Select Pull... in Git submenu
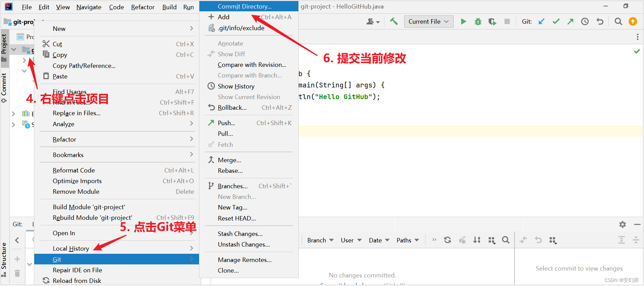Image resolution: width=644 pixels, height=286 pixels. [249, 134]
